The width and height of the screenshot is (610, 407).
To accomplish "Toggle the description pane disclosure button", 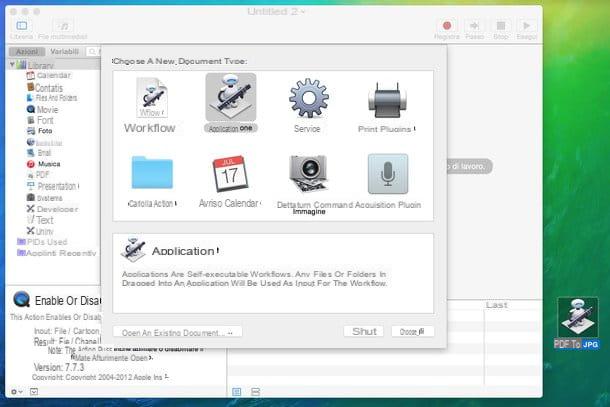I will pos(34,391).
